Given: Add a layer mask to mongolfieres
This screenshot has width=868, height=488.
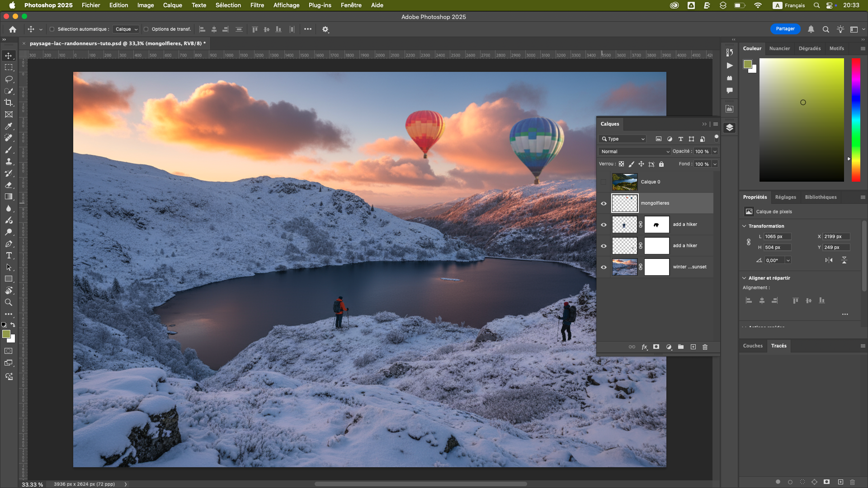Looking at the screenshot, I should coord(656,347).
